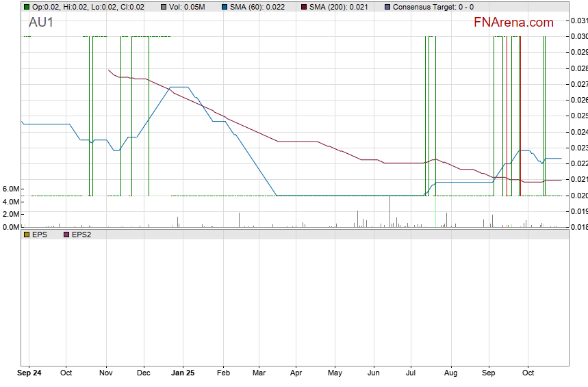588x387 pixels.
Task: Open the FNArena.com watermark link
Action: [x=513, y=23]
